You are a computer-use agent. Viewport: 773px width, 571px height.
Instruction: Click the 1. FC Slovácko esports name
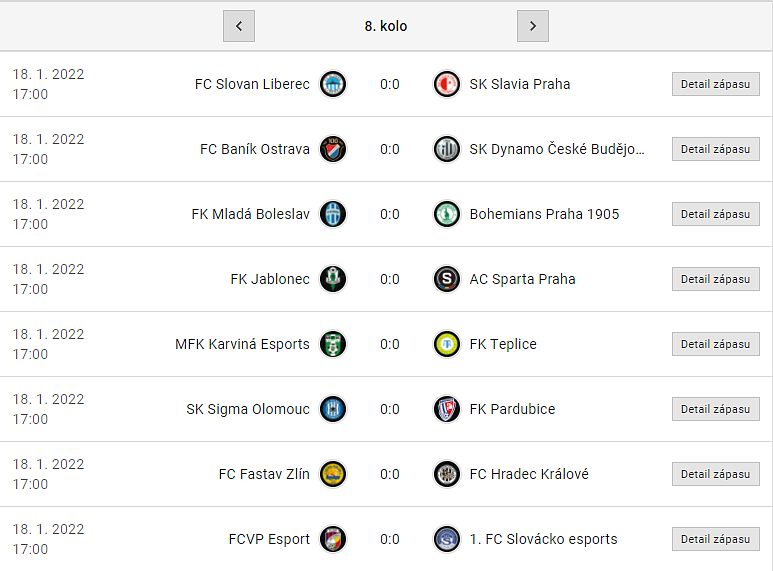tap(543, 539)
